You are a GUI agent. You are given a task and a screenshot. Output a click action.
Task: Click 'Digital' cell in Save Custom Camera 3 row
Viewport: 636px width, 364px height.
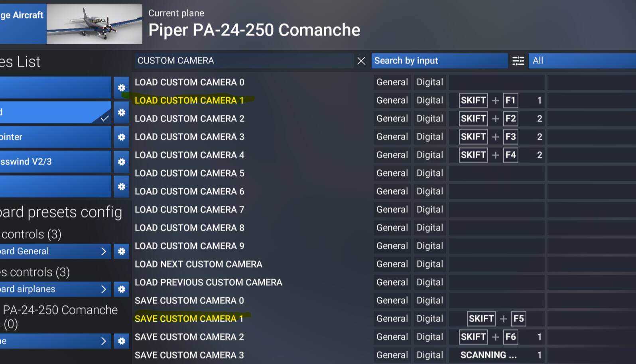[430, 355]
